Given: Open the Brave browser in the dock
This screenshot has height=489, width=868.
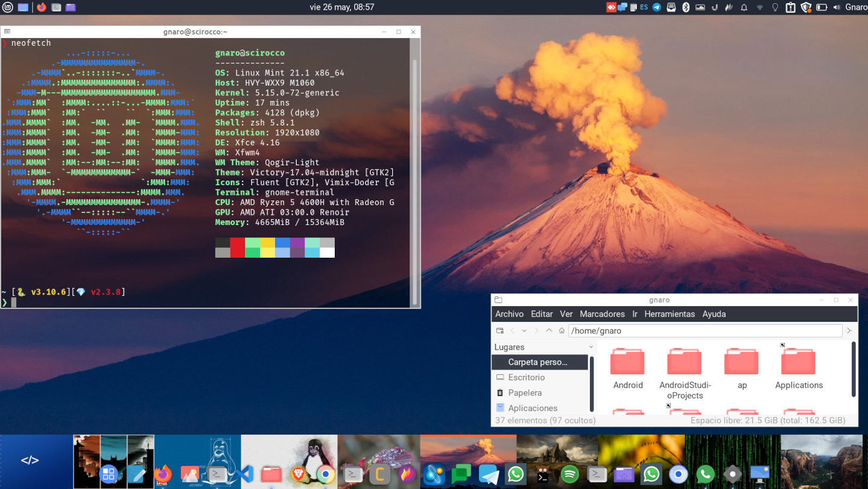Looking at the screenshot, I should [299, 474].
